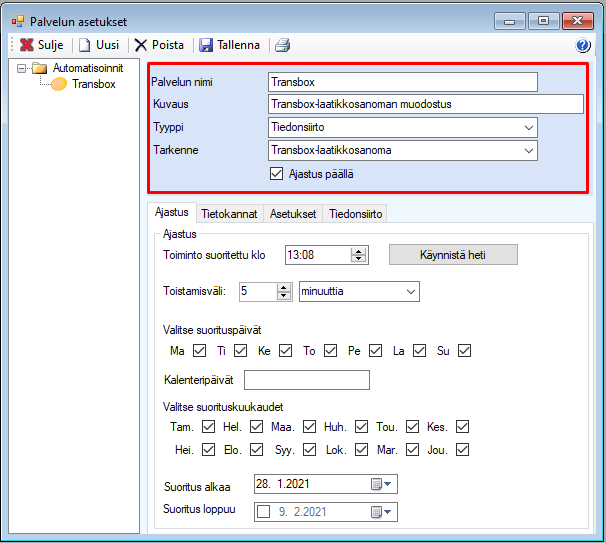Screen dimensions: 606x543
Task: Toggle the Kes. month checkbox
Action: pyautogui.click(x=462, y=427)
